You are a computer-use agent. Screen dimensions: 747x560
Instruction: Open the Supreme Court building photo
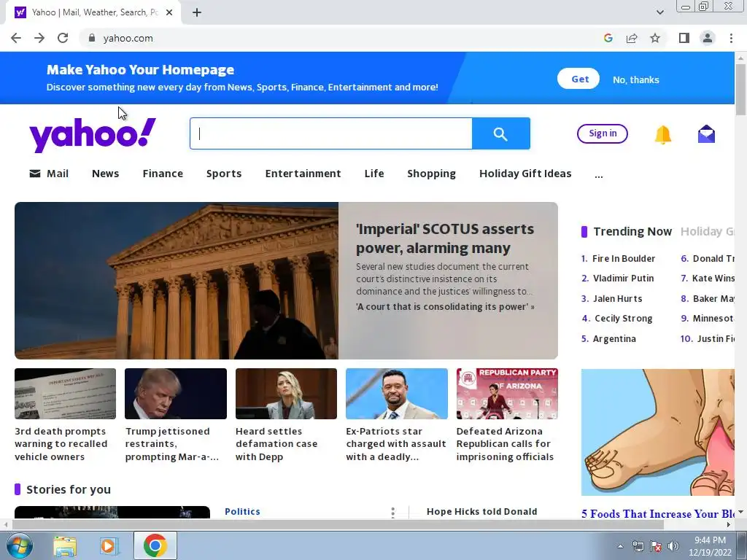tap(177, 281)
